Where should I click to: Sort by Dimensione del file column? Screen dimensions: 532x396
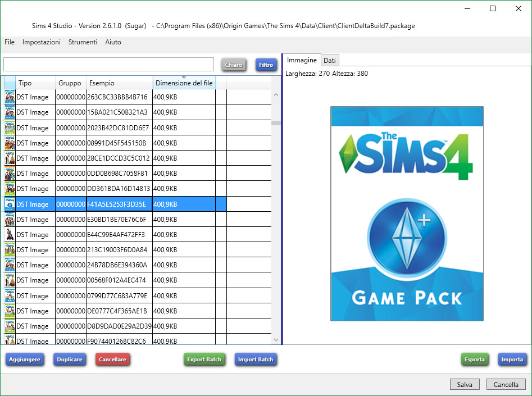coord(184,83)
